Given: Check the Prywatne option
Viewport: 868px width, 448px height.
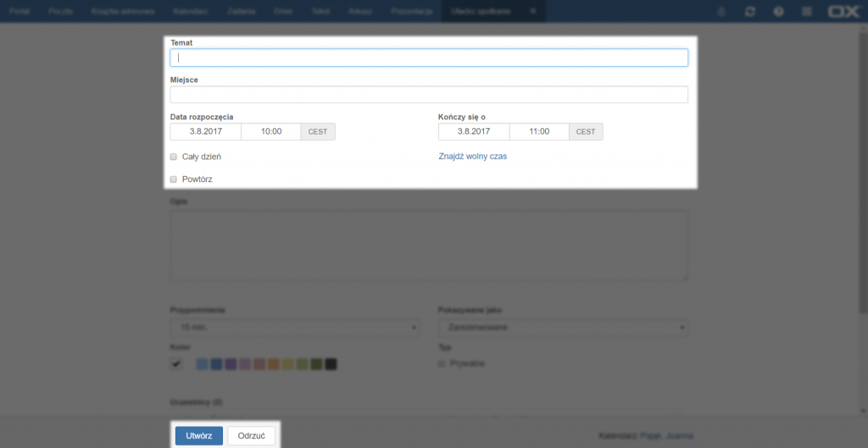Looking at the screenshot, I should [442, 363].
